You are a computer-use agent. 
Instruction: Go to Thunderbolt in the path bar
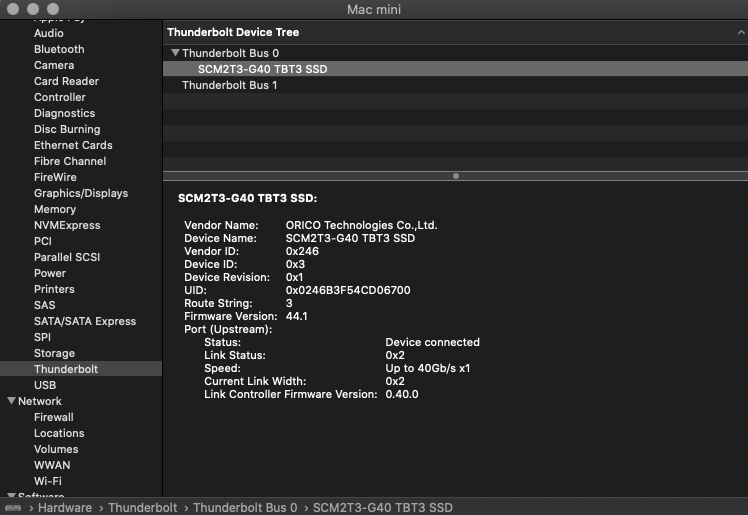point(143,508)
